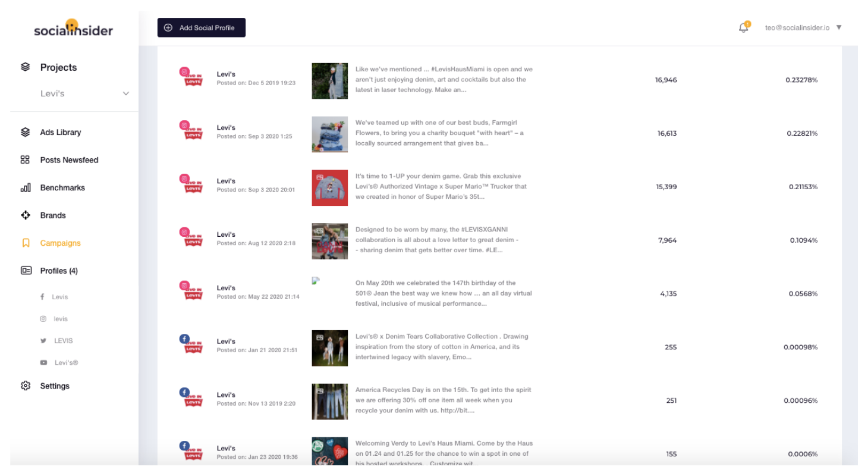The width and height of the screenshot is (868, 476).
Task: Click the Brands crosshair icon
Action: (25, 215)
